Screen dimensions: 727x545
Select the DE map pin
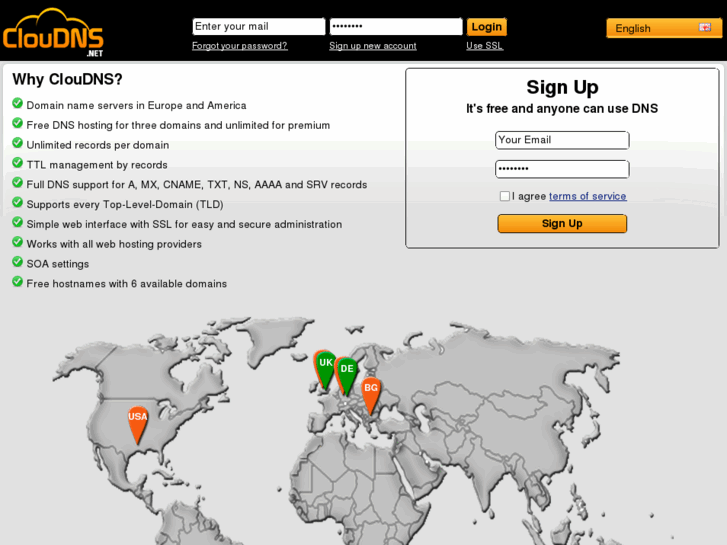click(347, 376)
